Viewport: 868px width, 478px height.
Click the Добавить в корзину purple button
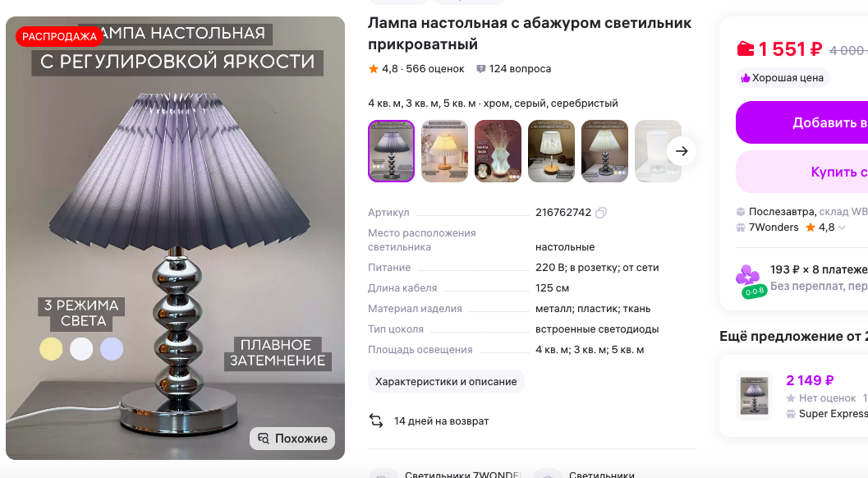point(801,122)
